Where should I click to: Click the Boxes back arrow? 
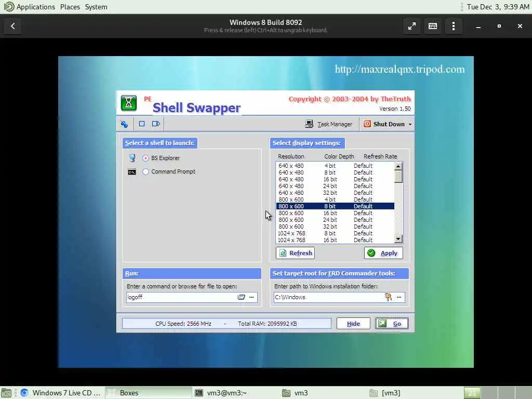tap(12, 26)
